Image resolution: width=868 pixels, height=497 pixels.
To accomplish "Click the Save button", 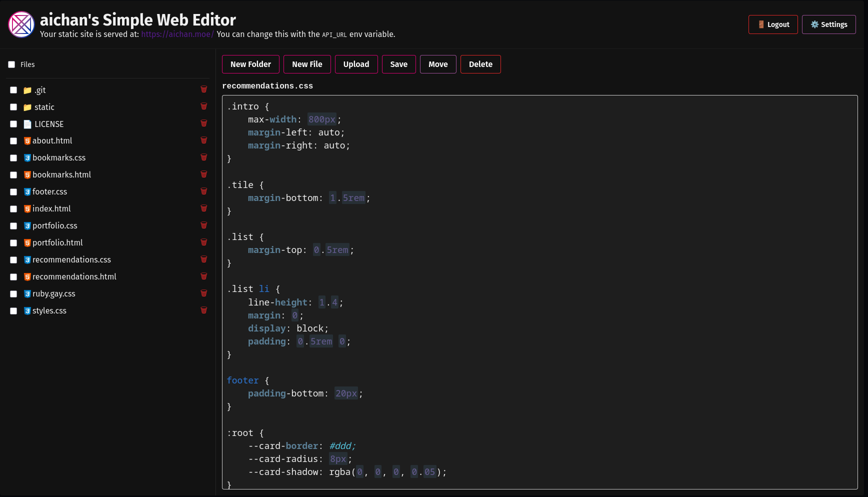I will click(x=398, y=64).
